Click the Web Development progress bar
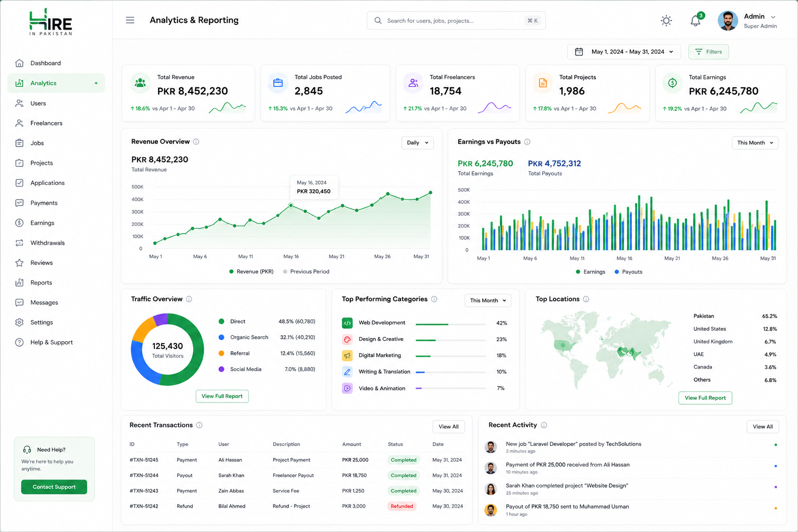 coord(451,324)
